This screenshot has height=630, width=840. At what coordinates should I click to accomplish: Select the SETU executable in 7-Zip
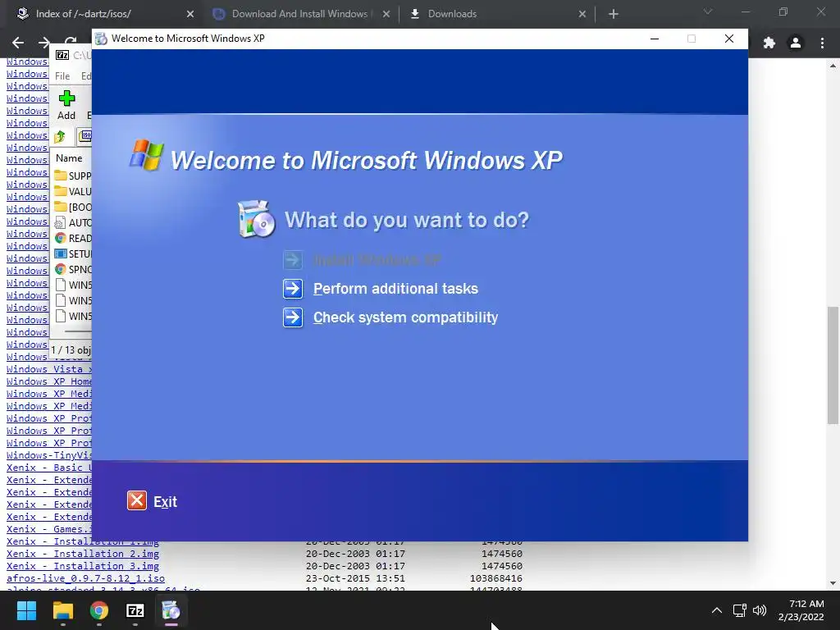(x=73, y=253)
